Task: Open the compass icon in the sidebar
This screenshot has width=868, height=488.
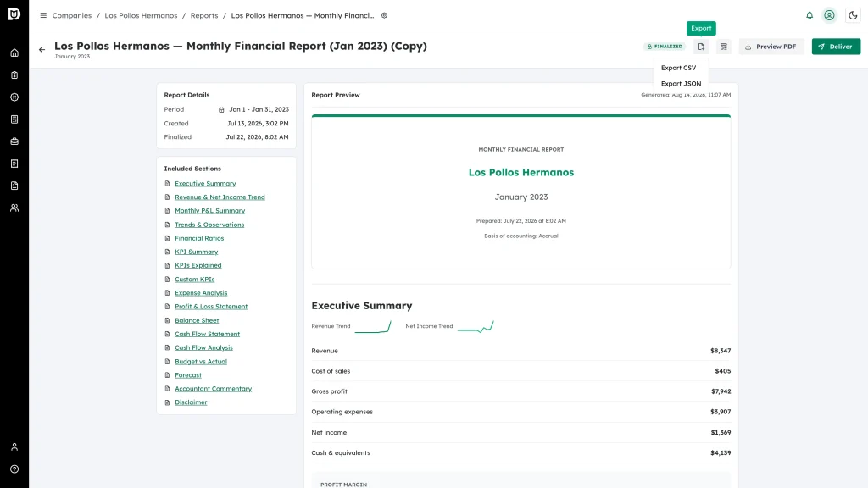Action: 14,97
